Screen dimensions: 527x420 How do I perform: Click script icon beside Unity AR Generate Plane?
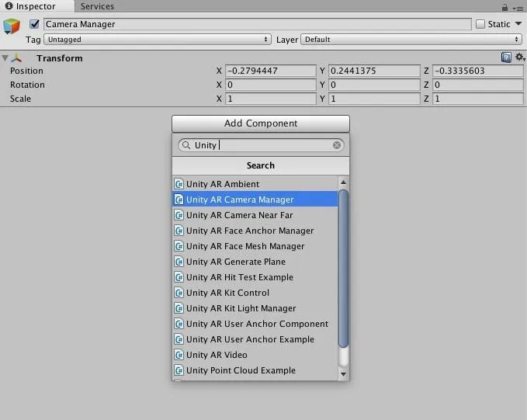tap(179, 262)
